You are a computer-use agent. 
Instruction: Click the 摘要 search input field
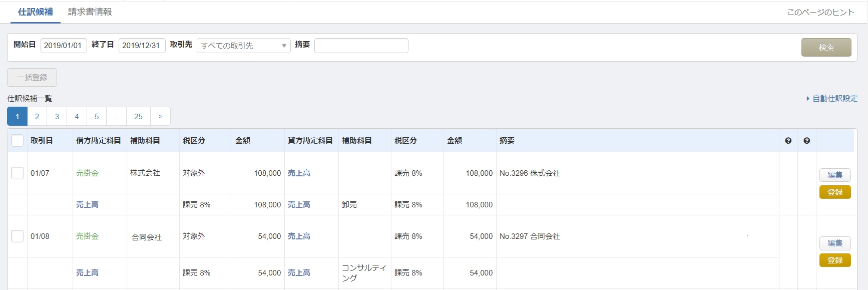click(x=361, y=46)
